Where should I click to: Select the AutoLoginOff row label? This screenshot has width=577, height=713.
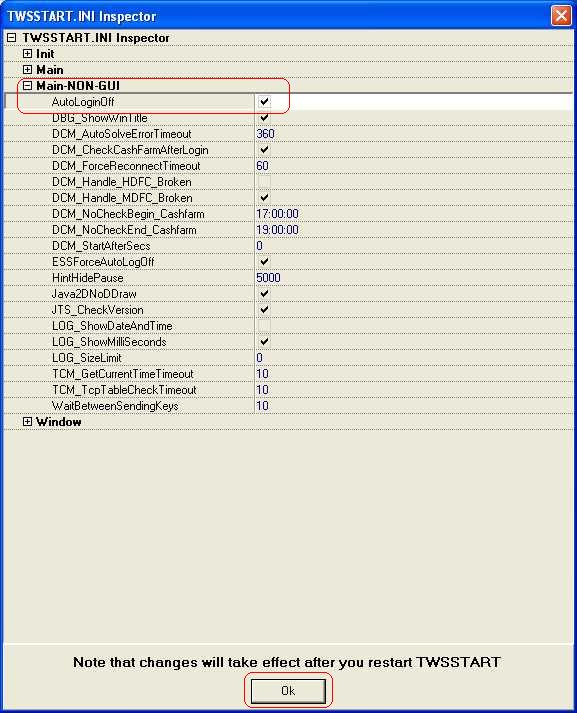[83, 102]
